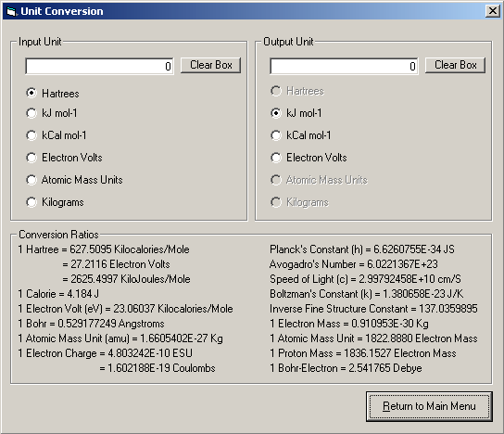The height and width of the screenshot is (434, 504).
Task: Click the Unit Conversion title bar icon
Action: (11, 11)
